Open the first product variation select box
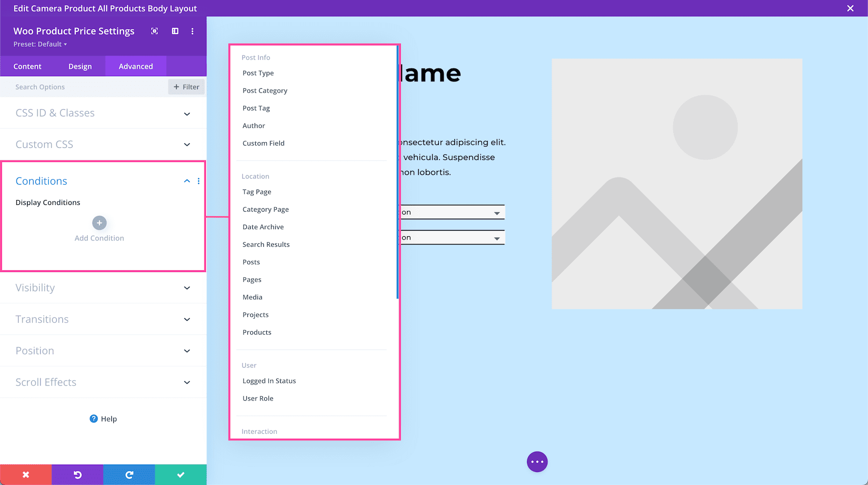The height and width of the screenshot is (485, 868). 452,212
